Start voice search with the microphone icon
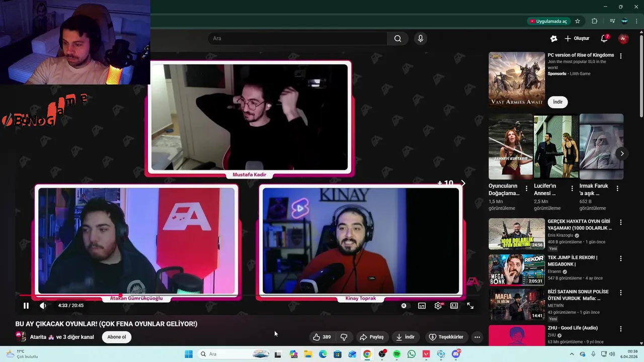Screen dimensions: 644x362 pos(421,38)
